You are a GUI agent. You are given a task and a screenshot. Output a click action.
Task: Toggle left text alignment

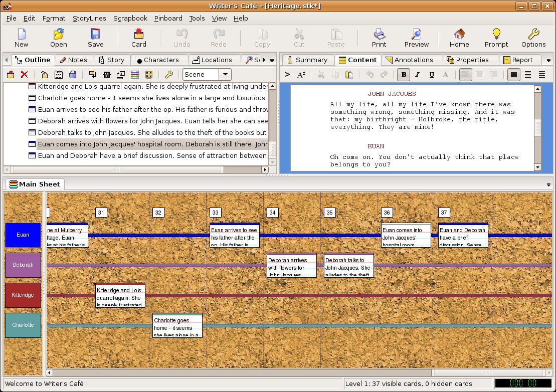coord(466,74)
